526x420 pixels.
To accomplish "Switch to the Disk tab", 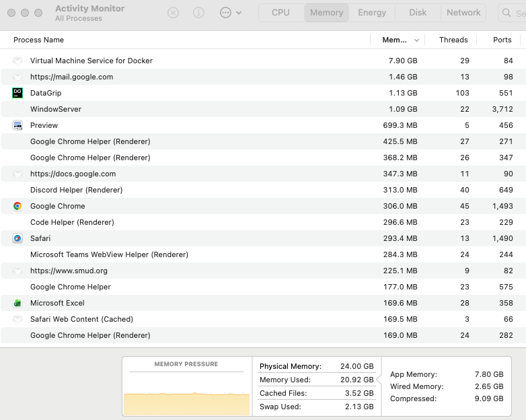I will [x=418, y=13].
